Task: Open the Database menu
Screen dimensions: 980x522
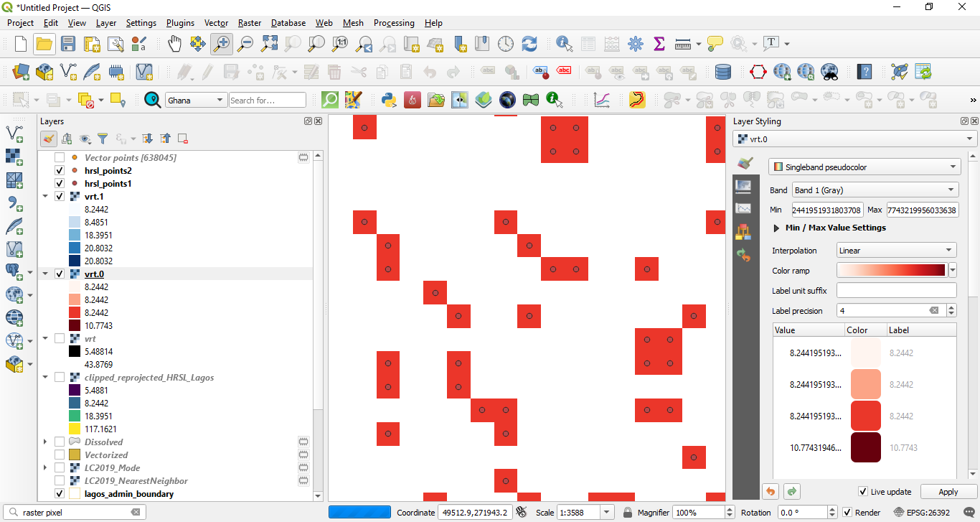Action: (288, 23)
